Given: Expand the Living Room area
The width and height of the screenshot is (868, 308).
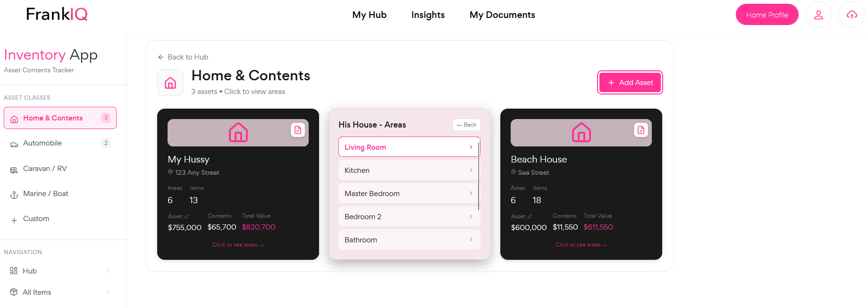Looking at the screenshot, I should (409, 147).
